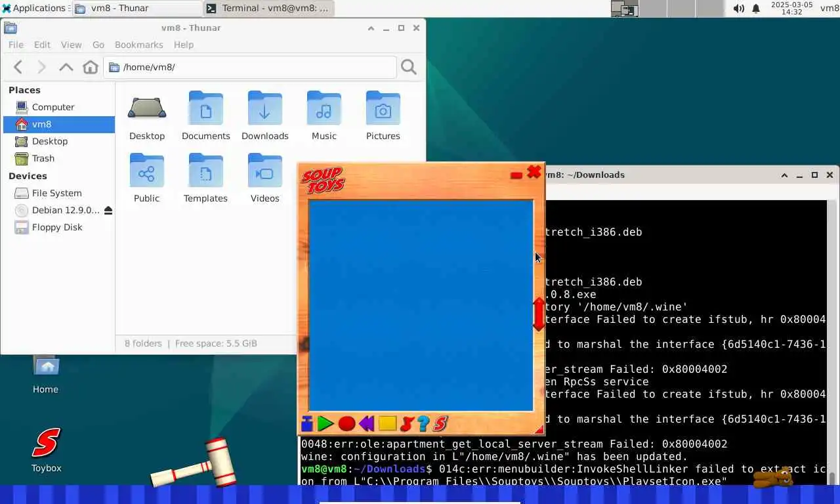Click the red S icon in Souptoys toolbar
840x504 pixels.
coord(440,424)
